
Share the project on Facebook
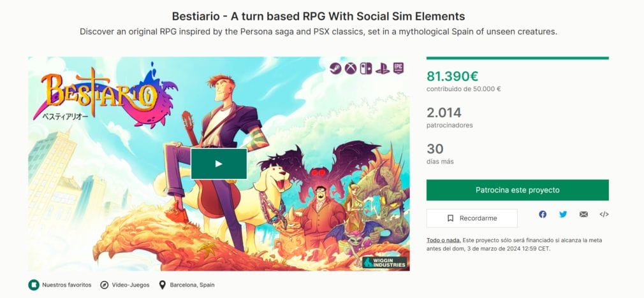[543, 215]
